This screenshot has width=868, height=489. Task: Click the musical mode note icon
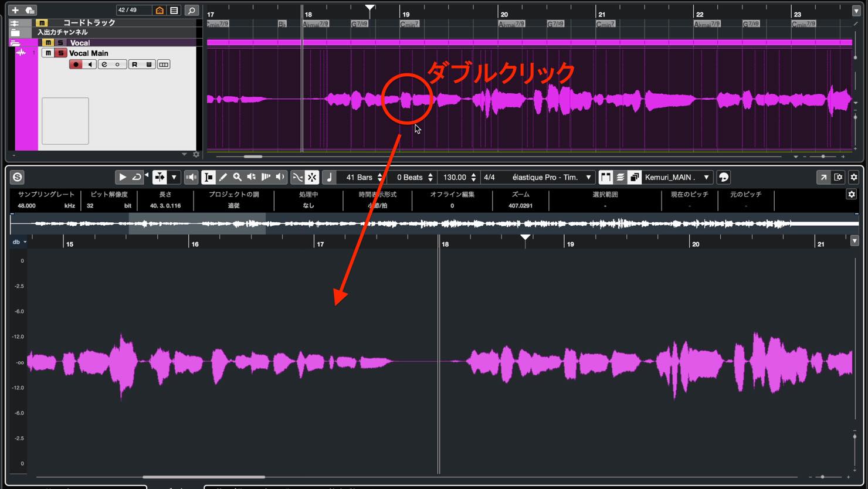point(329,177)
